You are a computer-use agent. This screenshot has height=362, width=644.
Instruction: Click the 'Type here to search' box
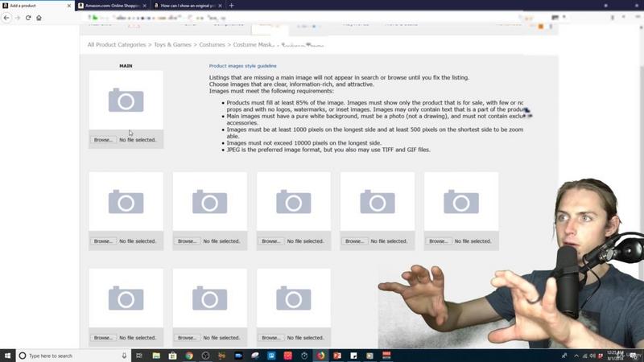(x=73, y=356)
